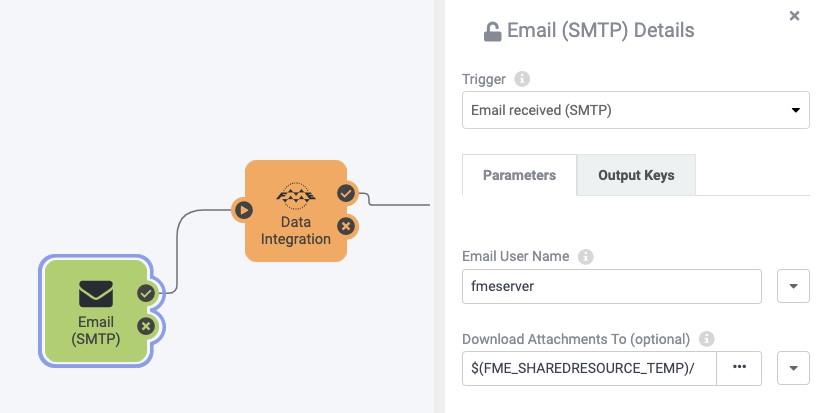Close the Email (SMTP) Details panel
The height and width of the screenshot is (413, 829).
click(x=794, y=16)
